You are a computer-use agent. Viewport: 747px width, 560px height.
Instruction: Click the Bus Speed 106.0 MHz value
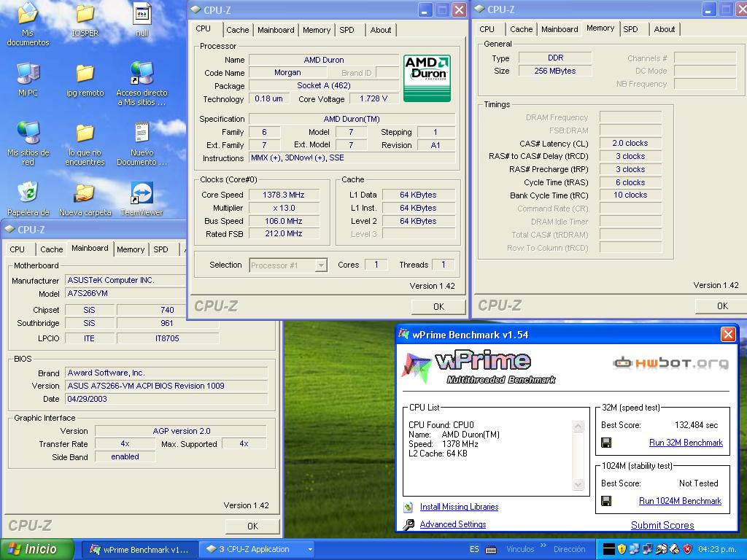pos(284,221)
